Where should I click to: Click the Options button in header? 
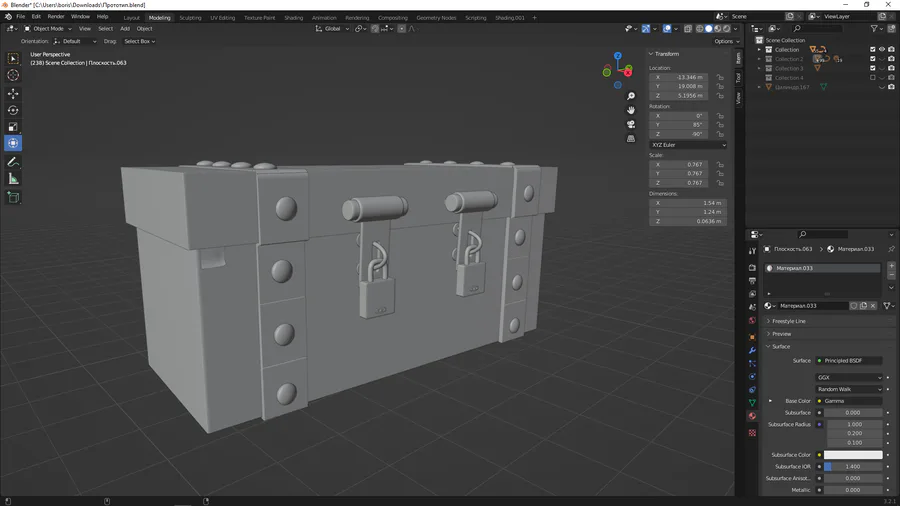tap(726, 41)
